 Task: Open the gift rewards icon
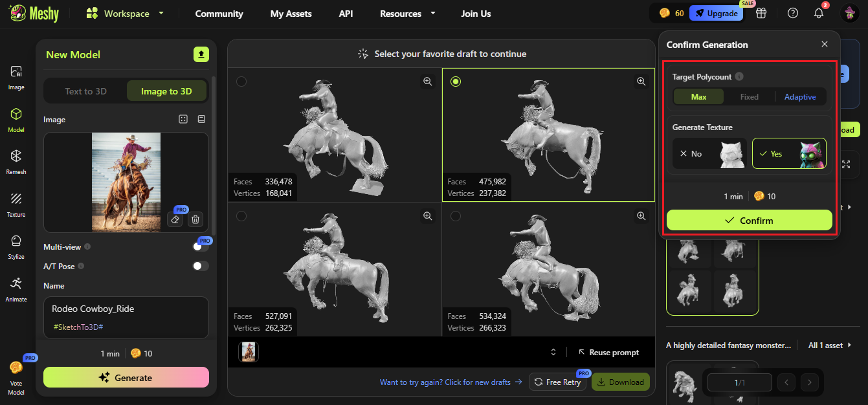tap(761, 13)
